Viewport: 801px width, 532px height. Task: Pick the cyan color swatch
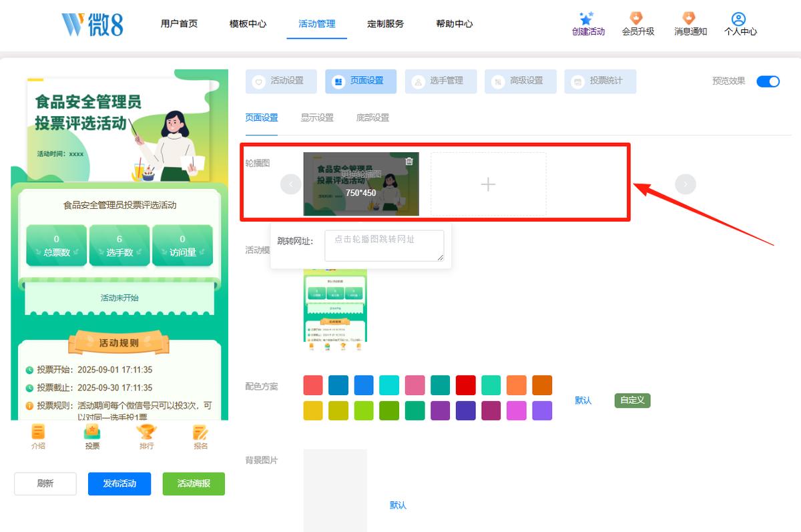(389, 385)
